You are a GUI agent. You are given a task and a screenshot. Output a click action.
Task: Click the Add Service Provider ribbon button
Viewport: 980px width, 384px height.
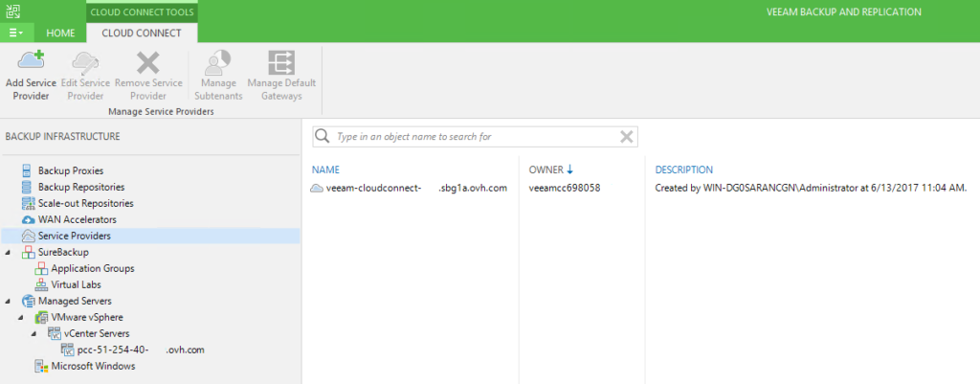coord(32,75)
